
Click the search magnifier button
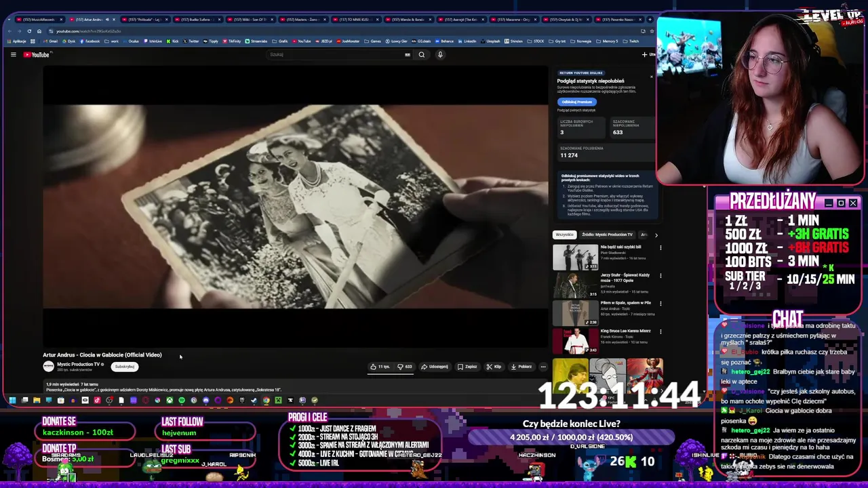421,54
